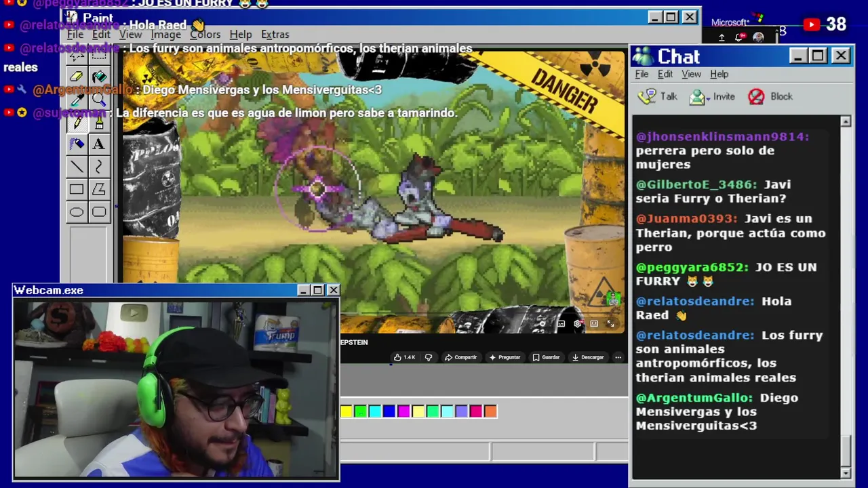This screenshot has width=868, height=488.
Task: Open the YouTube account avatar
Action: (x=759, y=37)
